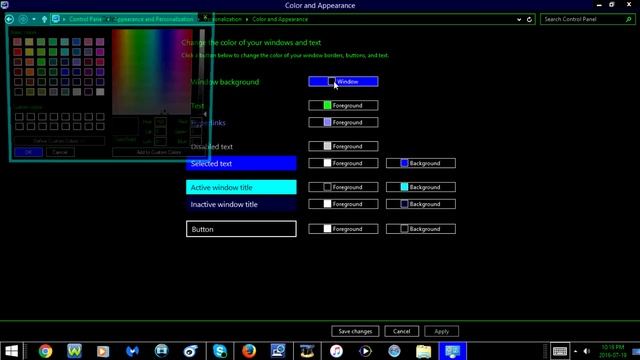The image size is (640, 360).
Task: Change Active window title Foreground color
Action: (x=343, y=187)
